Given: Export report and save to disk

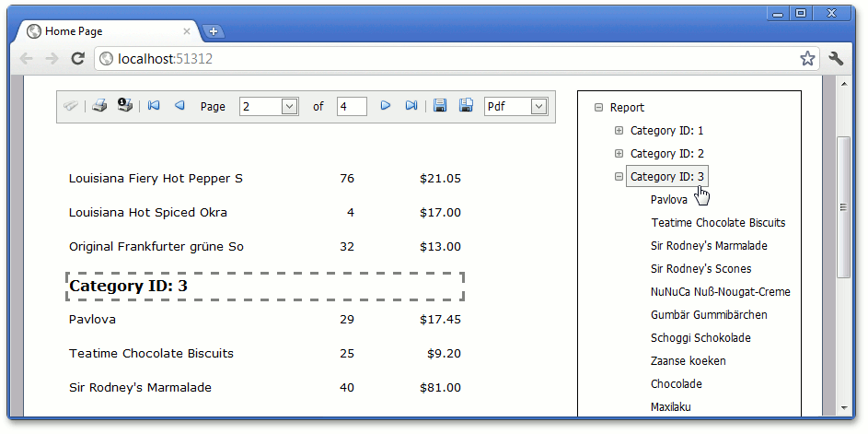Looking at the screenshot, I should point(440,106).
